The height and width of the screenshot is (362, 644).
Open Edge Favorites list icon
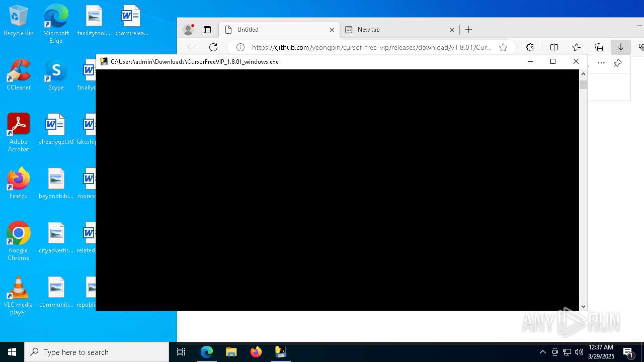pos(577,47)
